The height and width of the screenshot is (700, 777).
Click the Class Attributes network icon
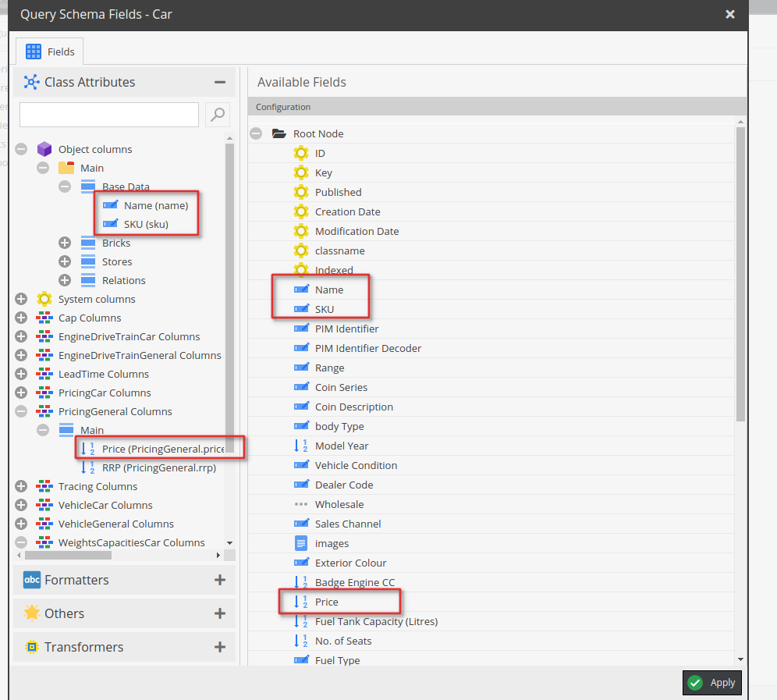32,82
